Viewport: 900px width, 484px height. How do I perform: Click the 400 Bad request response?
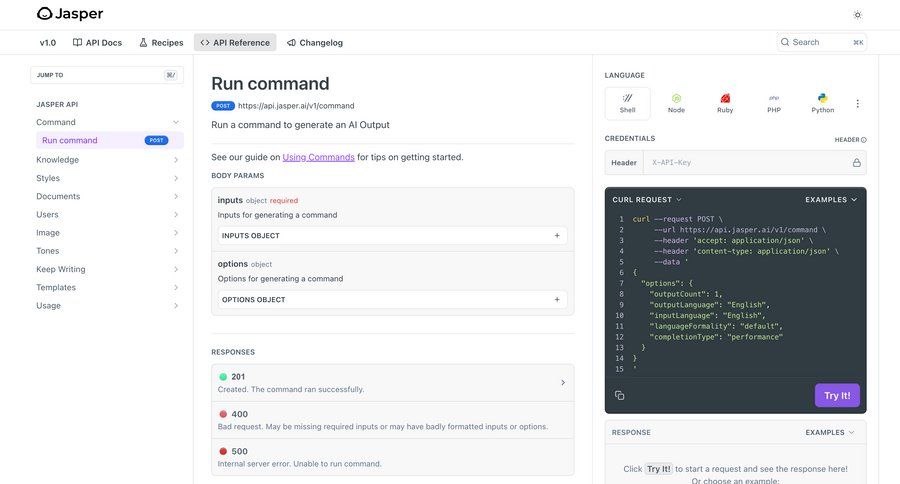pyautogui.click(x=393, y=420)
